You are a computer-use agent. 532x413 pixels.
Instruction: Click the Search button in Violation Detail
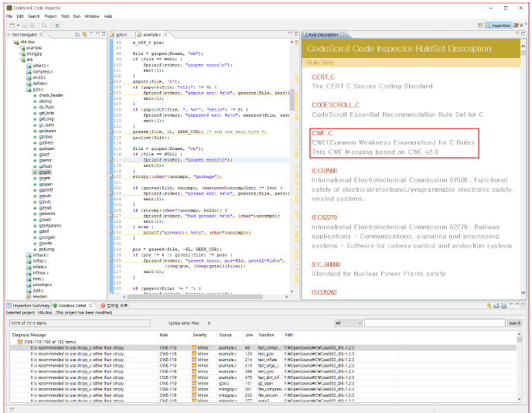point(514,323)
